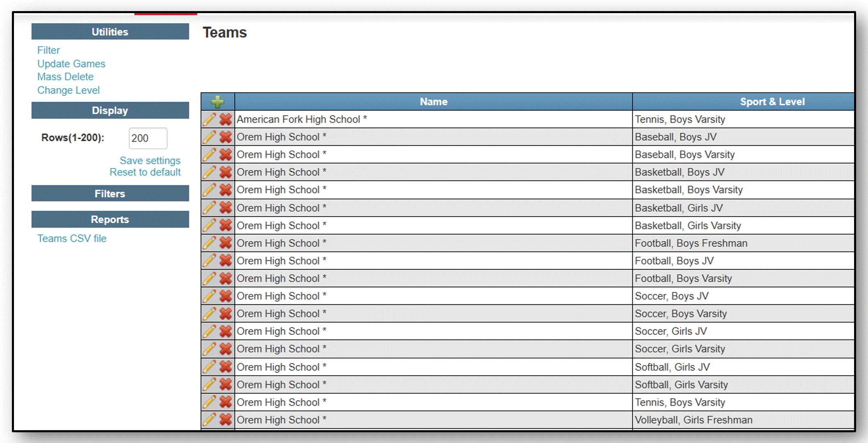Delete Orem Softball, Girls JV team
Viewport: 868px width, 443px height.
[225, 367]
